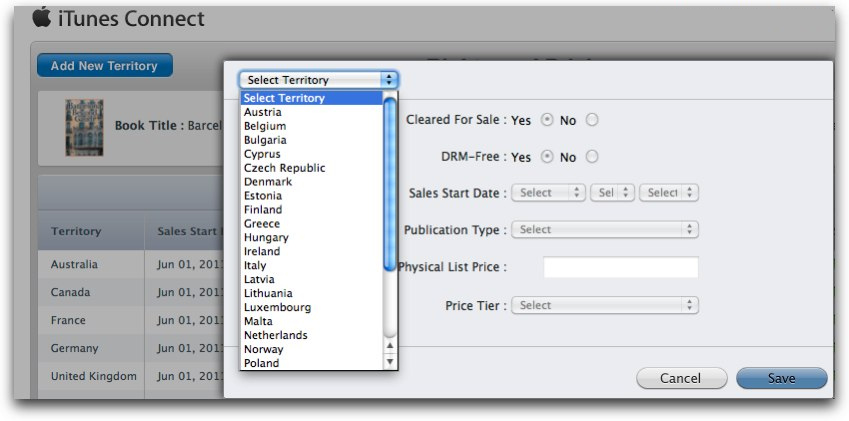Open the Publication Type dropdown
The width and height of the screenshot is (849, 421).
click(605, 229)
